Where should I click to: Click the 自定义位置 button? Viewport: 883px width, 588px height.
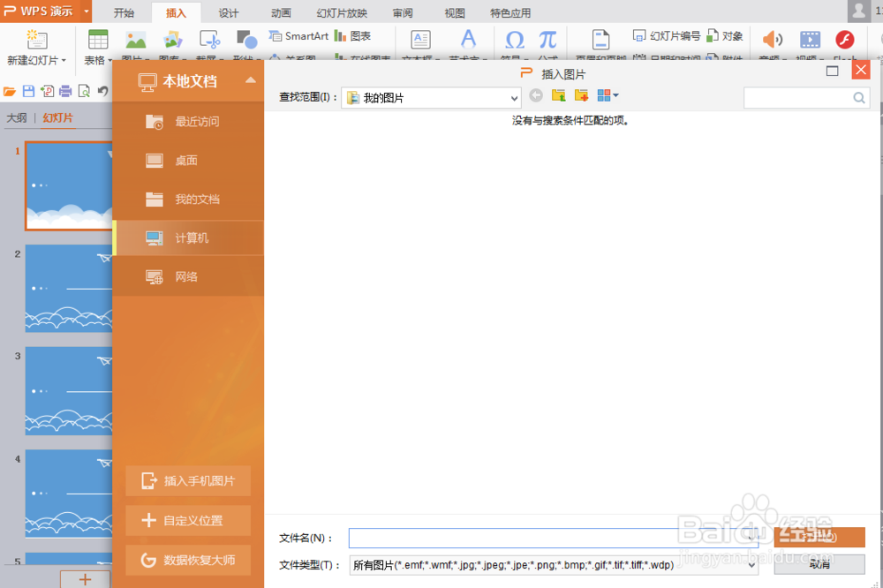188,520
